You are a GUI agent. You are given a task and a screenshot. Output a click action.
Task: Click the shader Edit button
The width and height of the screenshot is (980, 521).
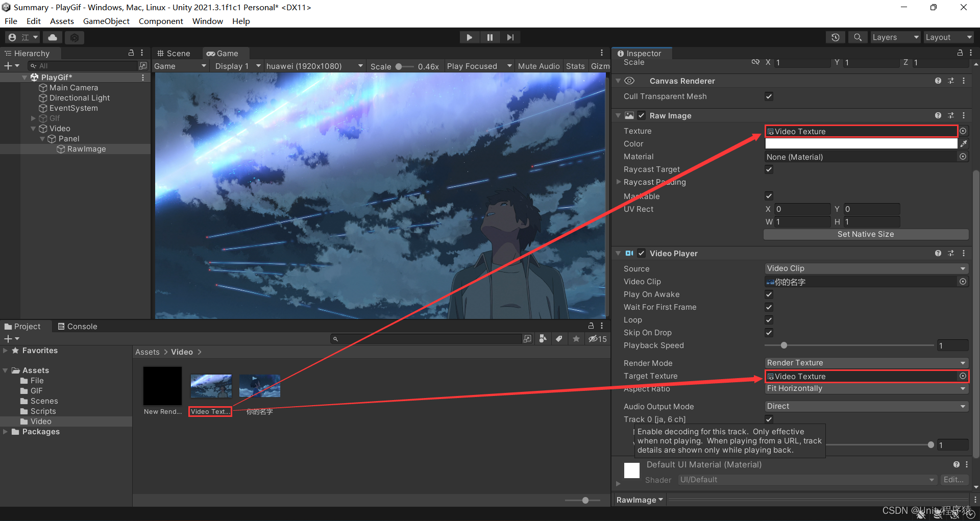click(953, 480)
